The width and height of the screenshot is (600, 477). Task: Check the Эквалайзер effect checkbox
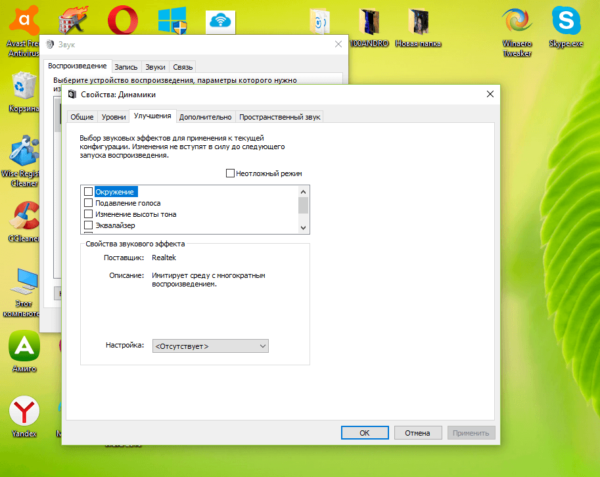pos(88,225)
